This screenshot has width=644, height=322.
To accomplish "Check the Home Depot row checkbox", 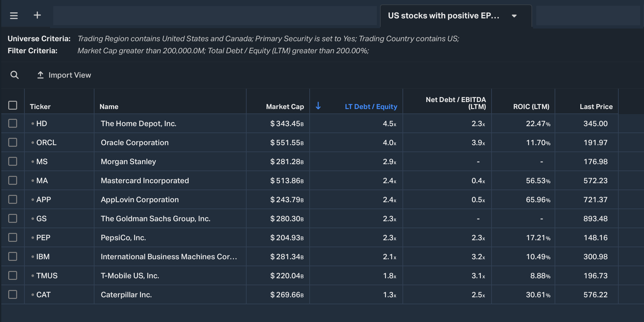I will [13, 123].
